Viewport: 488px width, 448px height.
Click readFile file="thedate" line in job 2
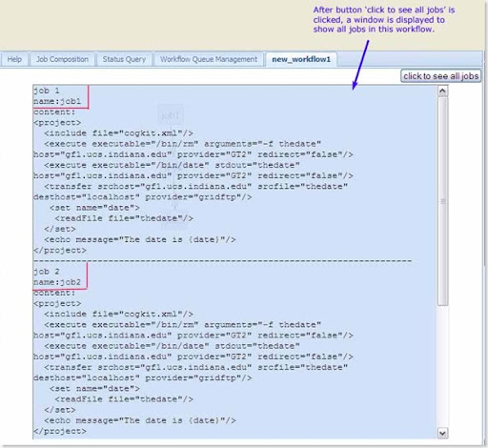point(124,399)
